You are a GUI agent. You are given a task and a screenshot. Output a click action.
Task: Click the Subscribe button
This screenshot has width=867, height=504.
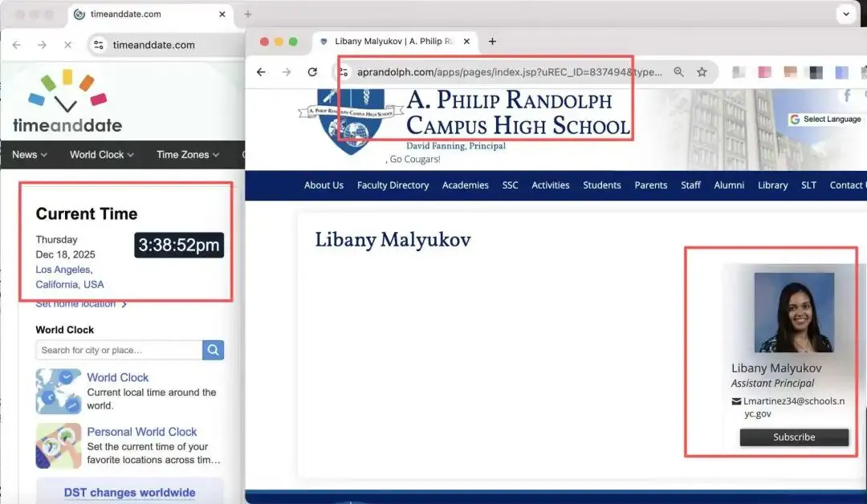(794, 437)
